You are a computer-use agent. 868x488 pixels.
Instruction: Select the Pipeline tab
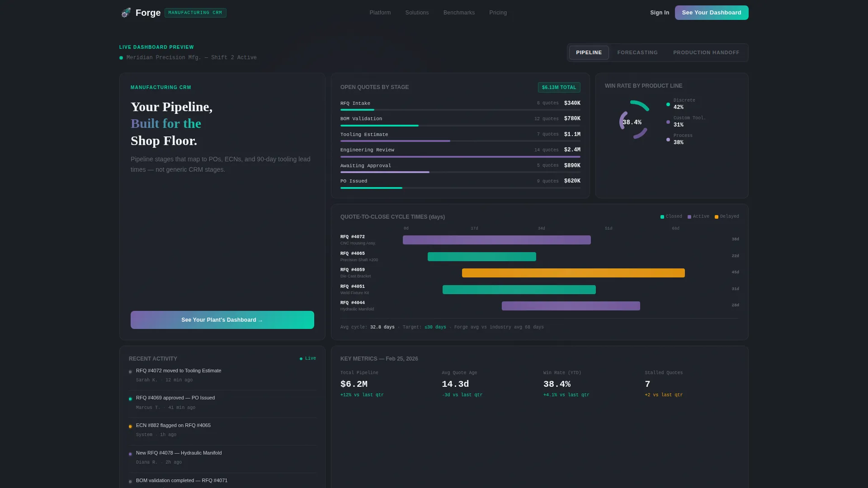pos(589,52)
